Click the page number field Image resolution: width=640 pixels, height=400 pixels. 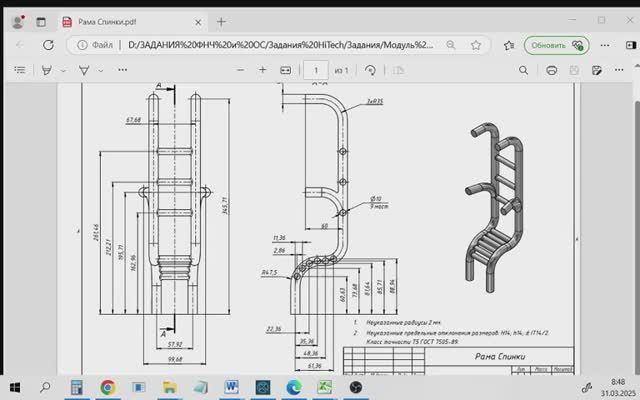pyautogui.click(x=316, y=70)
